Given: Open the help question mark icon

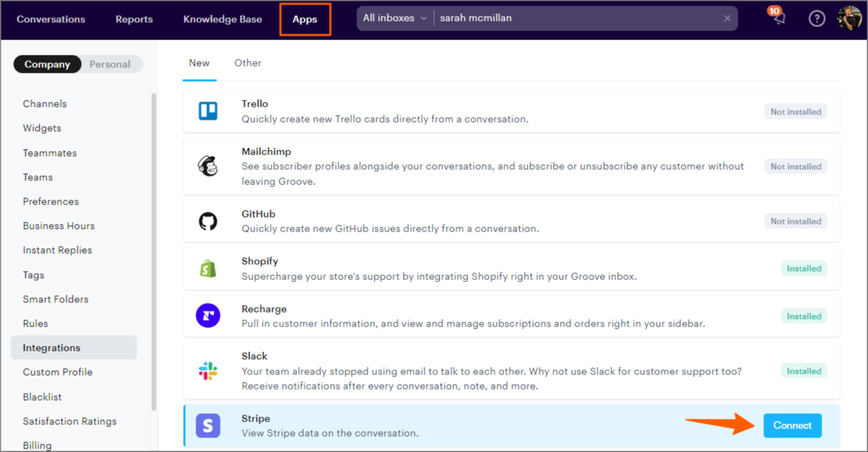Looking at the screenshot, I should click(x=817, y=19).
